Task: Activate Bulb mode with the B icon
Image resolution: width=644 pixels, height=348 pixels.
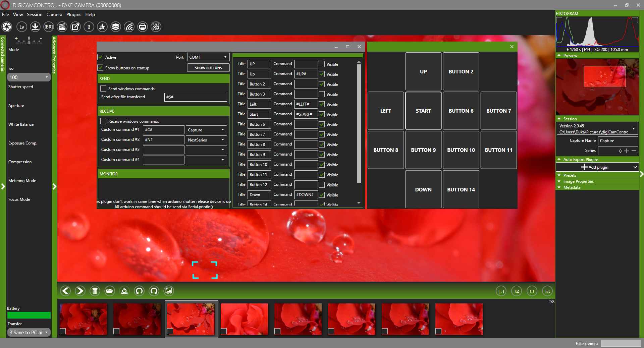Action: (x=89, y=27)
